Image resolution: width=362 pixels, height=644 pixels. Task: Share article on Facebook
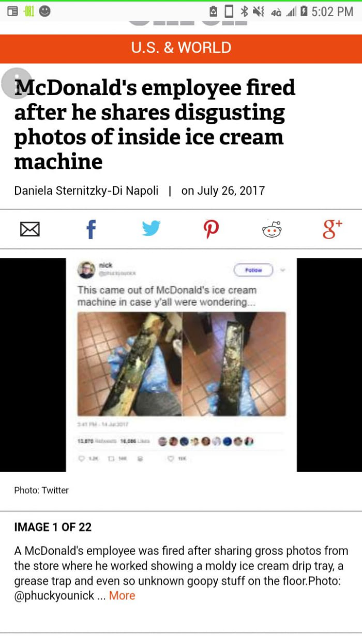click(90, 229)
